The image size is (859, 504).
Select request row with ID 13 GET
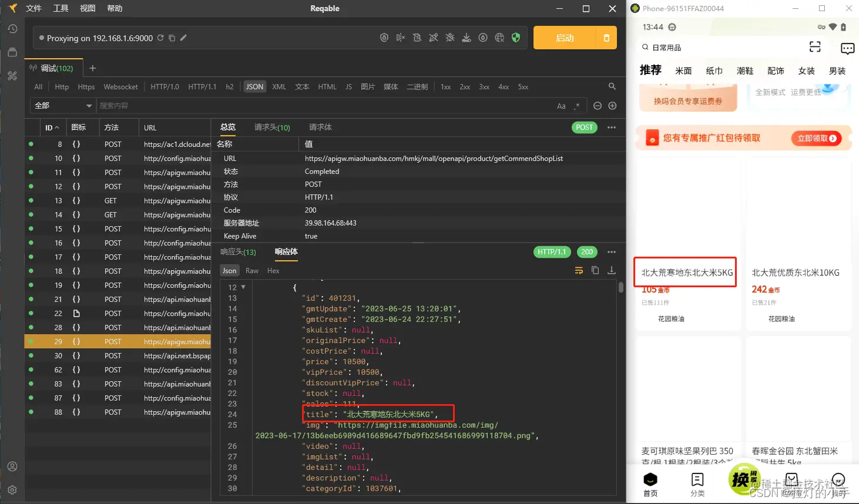click(x=118, y=200)
